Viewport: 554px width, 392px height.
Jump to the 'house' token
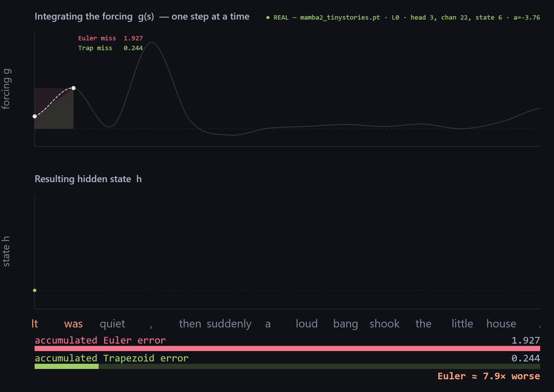pyautogui.click(x=501, y=323)
